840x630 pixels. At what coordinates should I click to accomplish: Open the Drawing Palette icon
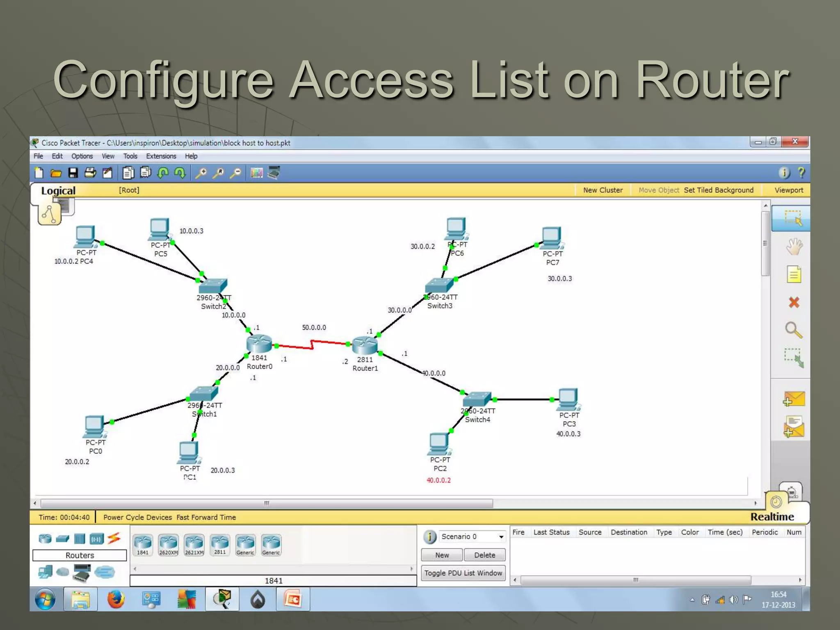tap(257, 173)
